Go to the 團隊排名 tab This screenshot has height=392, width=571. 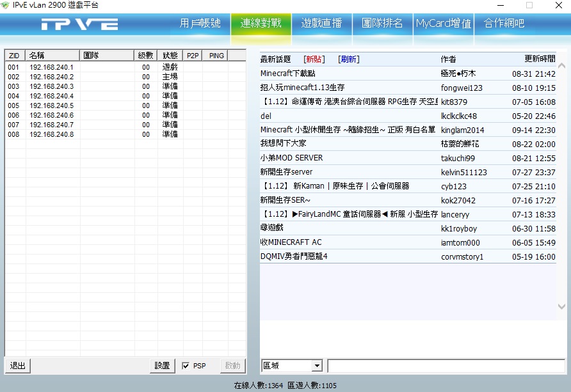382,24
